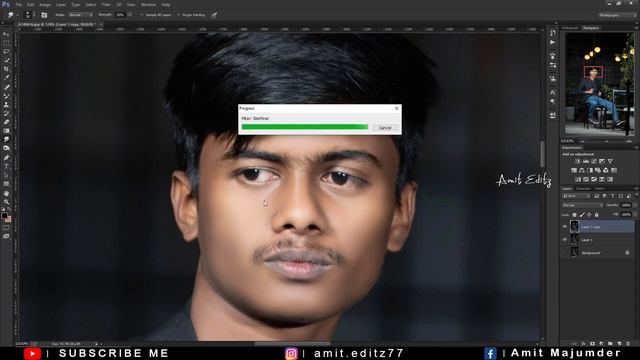This screenshot has height=360, width=640.
Task: Add Vibrance adjustment icon
Action: pyautogui.click(x=610, y=161)
